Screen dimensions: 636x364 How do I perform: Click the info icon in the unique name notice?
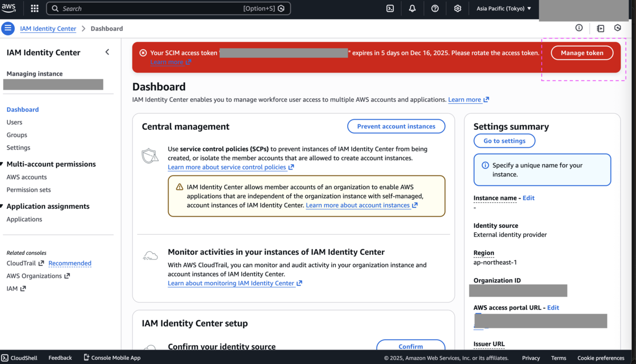pyautogui.click(x=485, y=165)
